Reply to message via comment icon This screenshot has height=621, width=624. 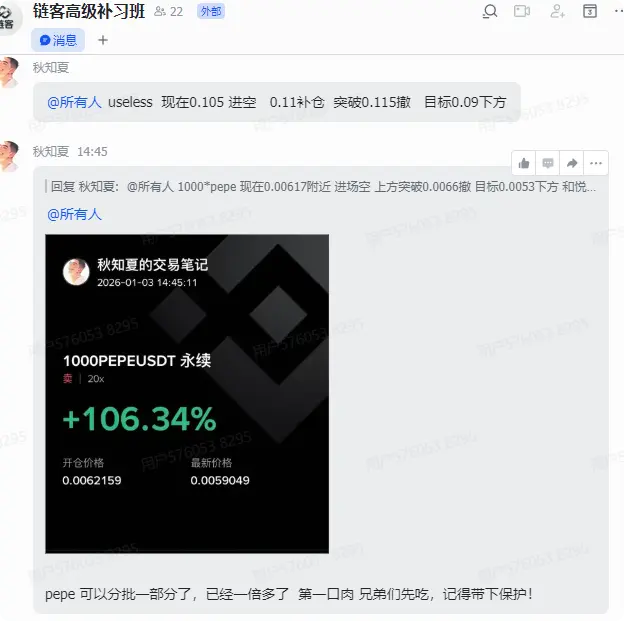coord(548,163)
